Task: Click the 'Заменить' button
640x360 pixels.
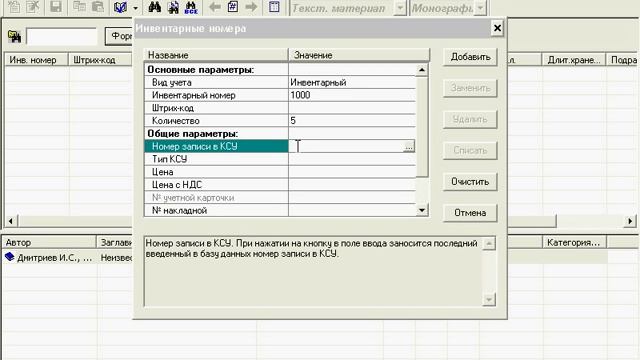Action: pyautogui.click(x=470, y=88)
